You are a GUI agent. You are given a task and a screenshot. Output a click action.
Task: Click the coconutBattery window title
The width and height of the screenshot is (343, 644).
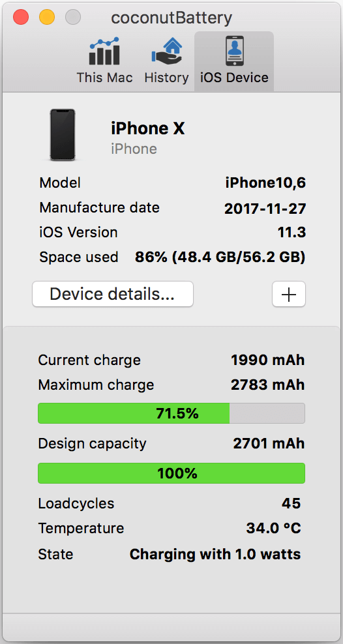[171, 18]
